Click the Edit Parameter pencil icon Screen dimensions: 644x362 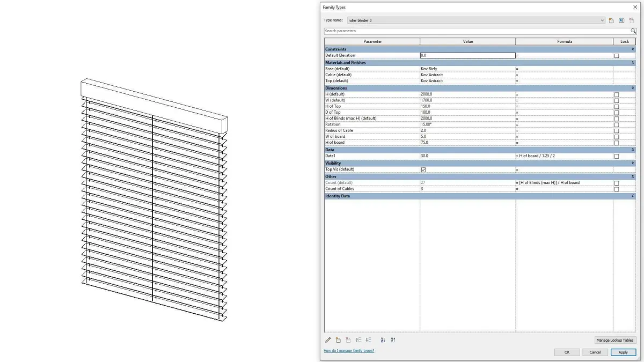click(328, 340)
